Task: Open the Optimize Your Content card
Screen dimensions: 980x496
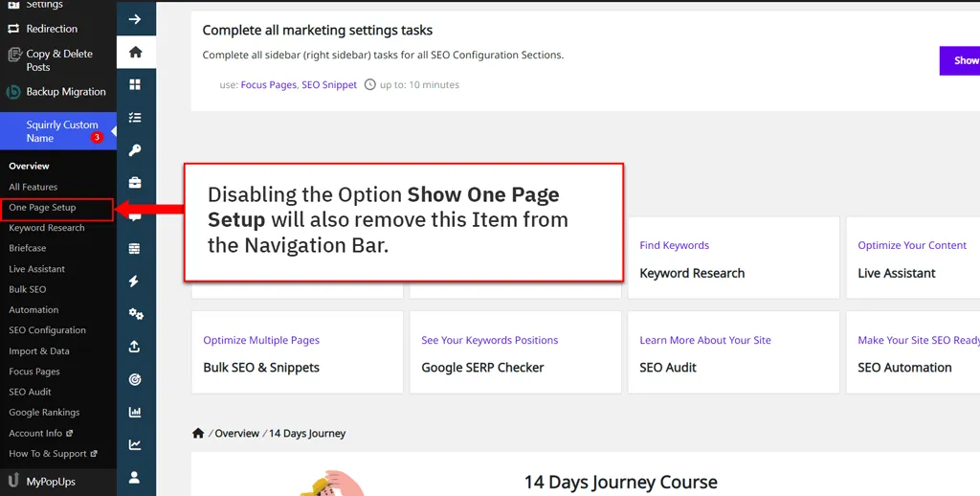Action: (x=913, y=259)
